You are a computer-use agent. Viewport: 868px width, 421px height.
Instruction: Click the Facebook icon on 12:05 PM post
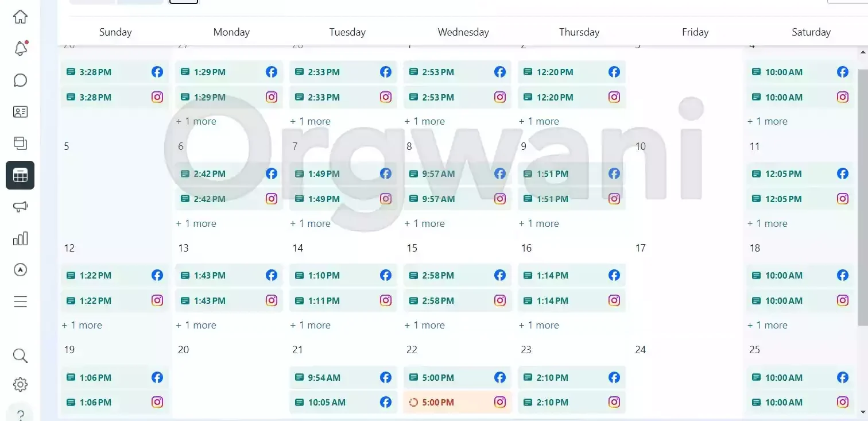pos(842,173)
